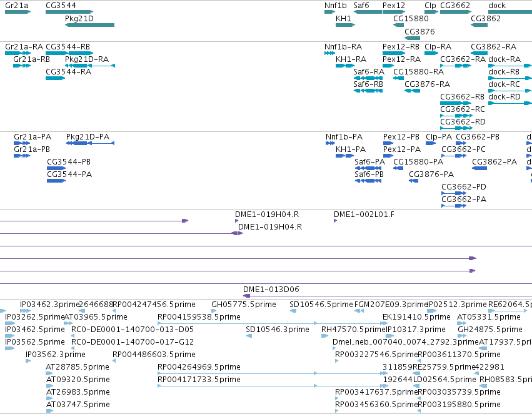The image size is (532, 414).
Task: Open transcript CG3662-RB
Action: pyautogui.click(x=456, y=103)
